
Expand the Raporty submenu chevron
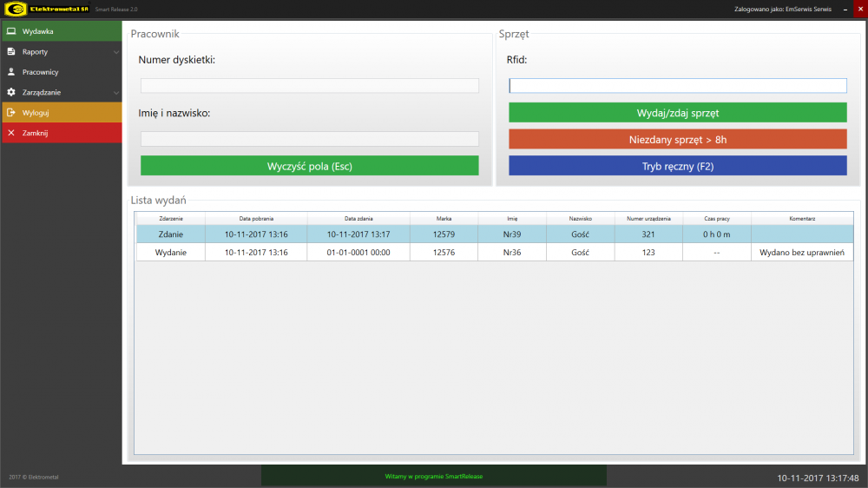tap(116, 52)
